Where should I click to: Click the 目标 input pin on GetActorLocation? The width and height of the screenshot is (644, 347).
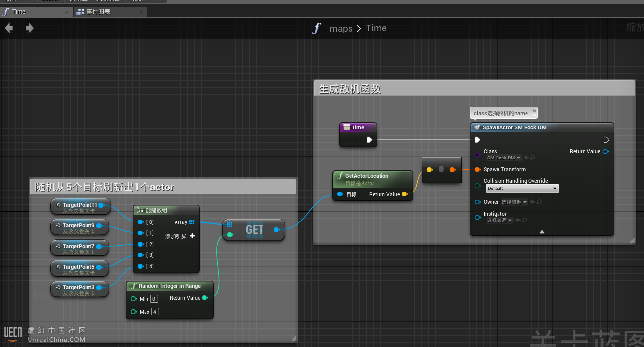pos(340,194)
